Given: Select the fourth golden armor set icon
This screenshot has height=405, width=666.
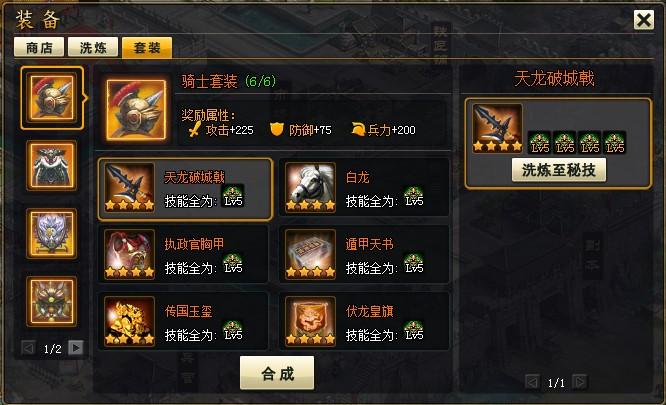Looking at the screenshot, I should point(51,301).
